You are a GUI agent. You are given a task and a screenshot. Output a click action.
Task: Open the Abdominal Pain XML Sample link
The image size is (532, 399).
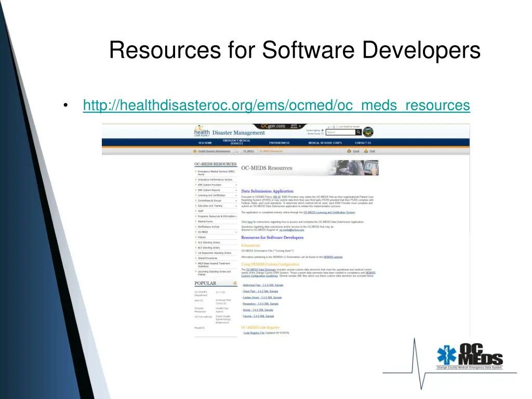point(263,285)
